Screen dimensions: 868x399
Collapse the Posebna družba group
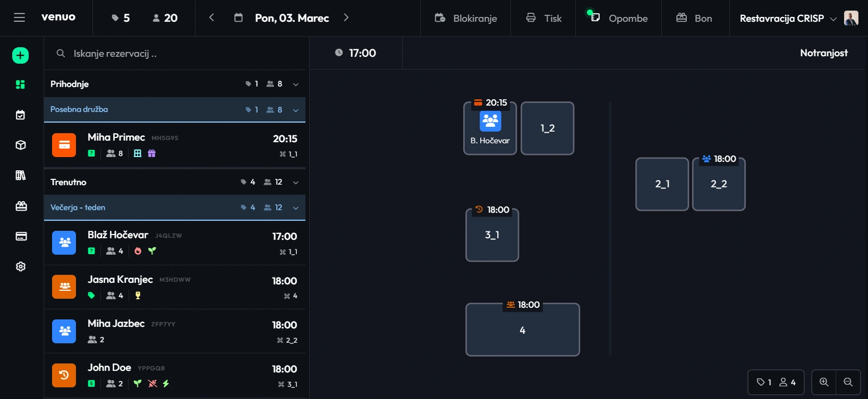tap(296, 110)
